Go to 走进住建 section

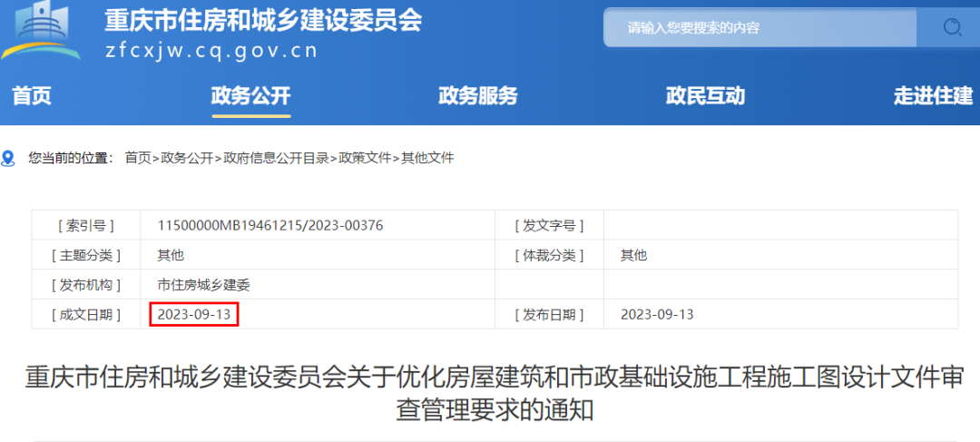(933, 95)
